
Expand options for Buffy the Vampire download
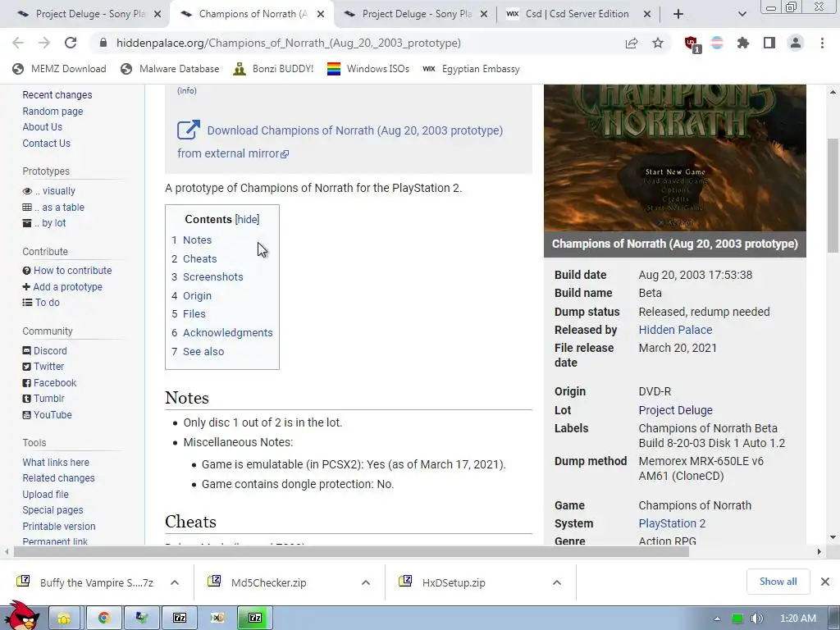click(x=175, y=582)
